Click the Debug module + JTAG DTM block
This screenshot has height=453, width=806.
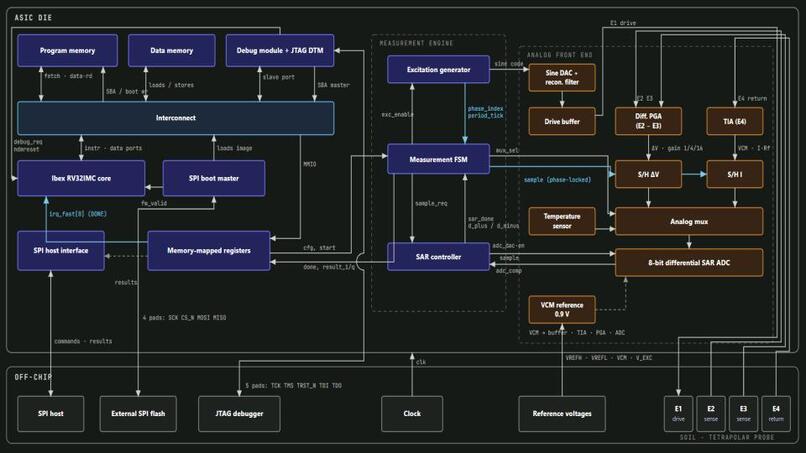(x=280, y=50)
